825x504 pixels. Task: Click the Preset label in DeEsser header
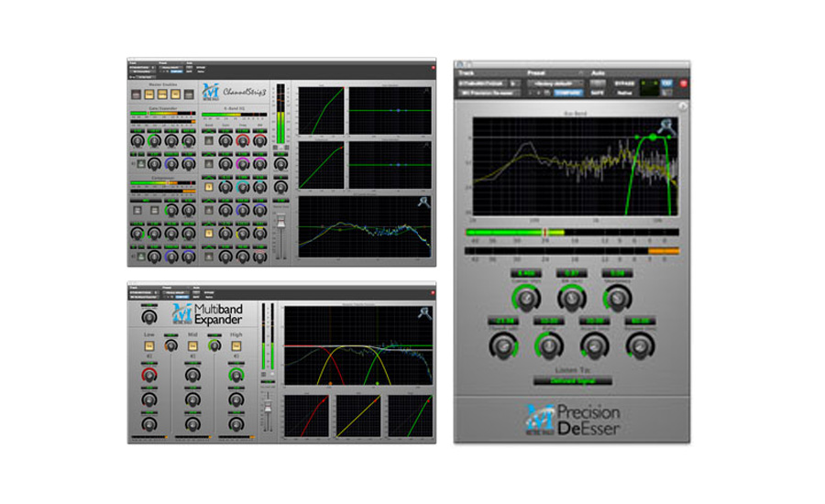(x=535, y=73)
